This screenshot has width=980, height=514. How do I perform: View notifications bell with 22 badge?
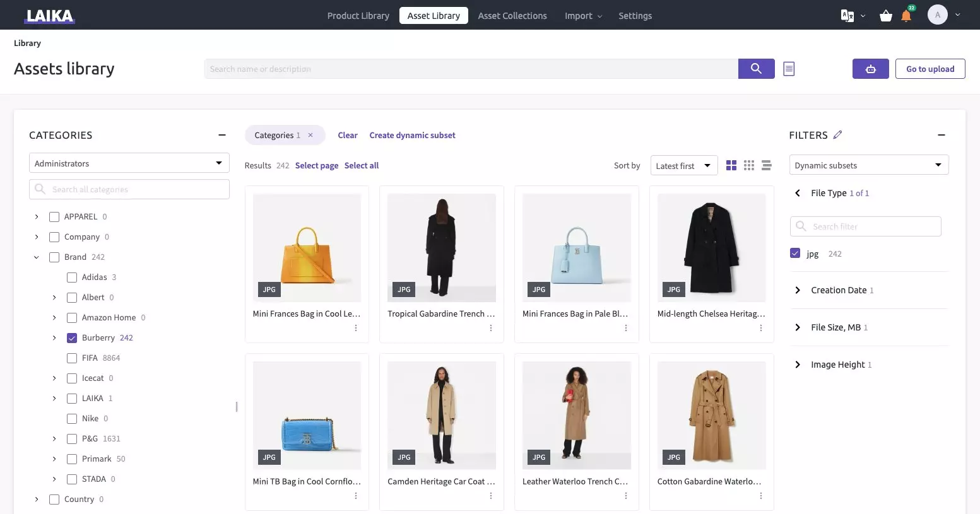click(x=907, y=15)
